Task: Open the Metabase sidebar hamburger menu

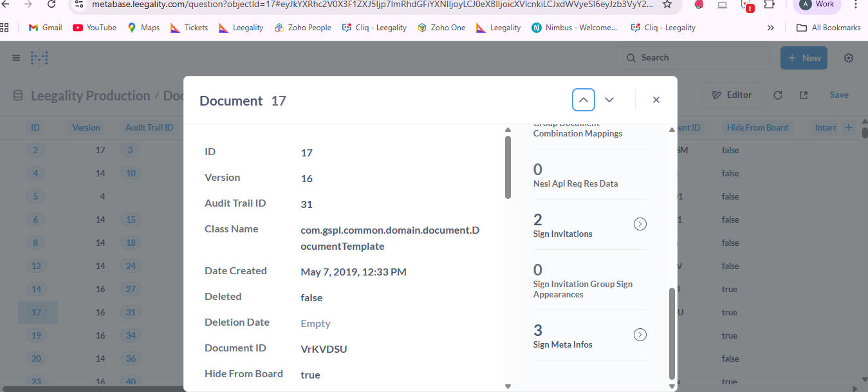Action: (16, 58)
